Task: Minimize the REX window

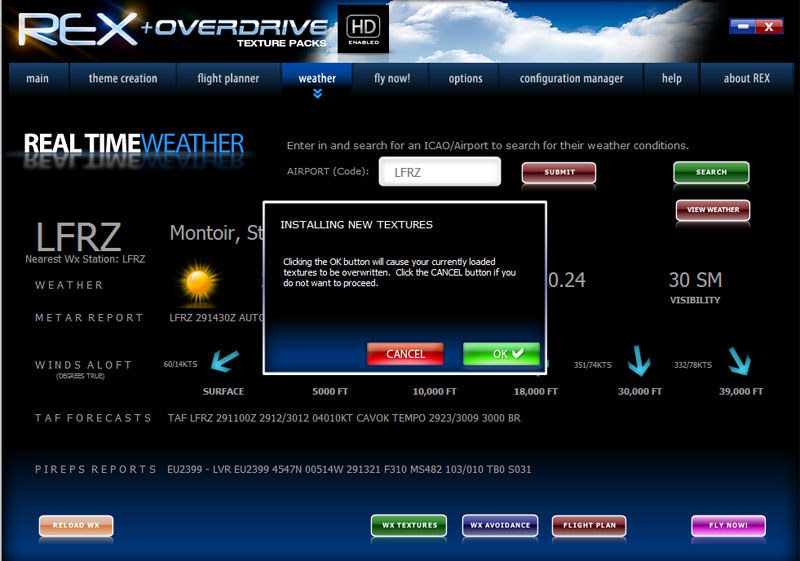Action: click(742, 26)
